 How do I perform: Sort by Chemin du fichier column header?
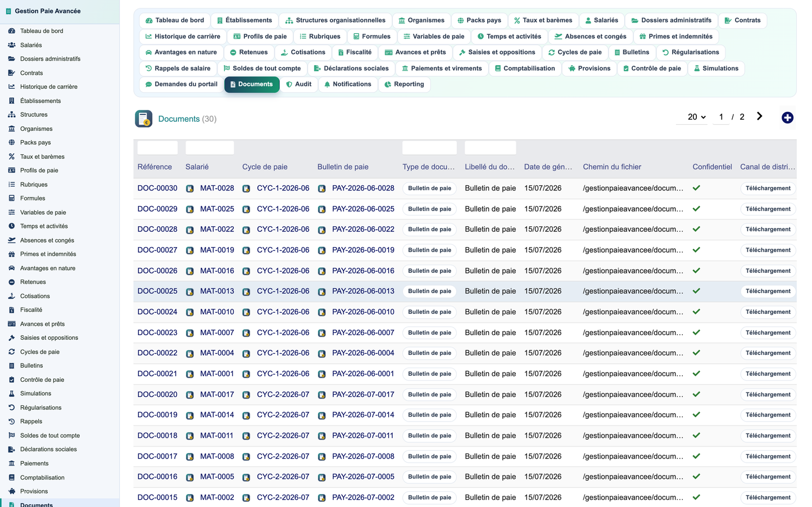(612, 167)
